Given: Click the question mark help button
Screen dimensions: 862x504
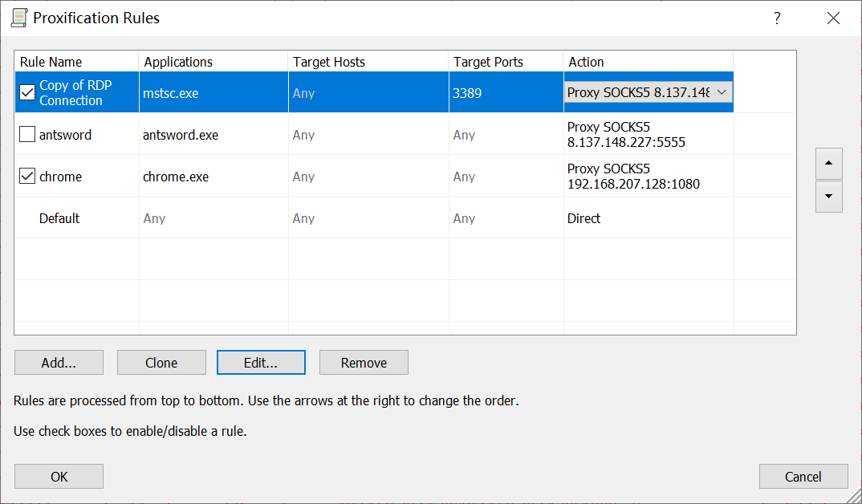Looking at the screenshot, I should (x=776, y=18).
